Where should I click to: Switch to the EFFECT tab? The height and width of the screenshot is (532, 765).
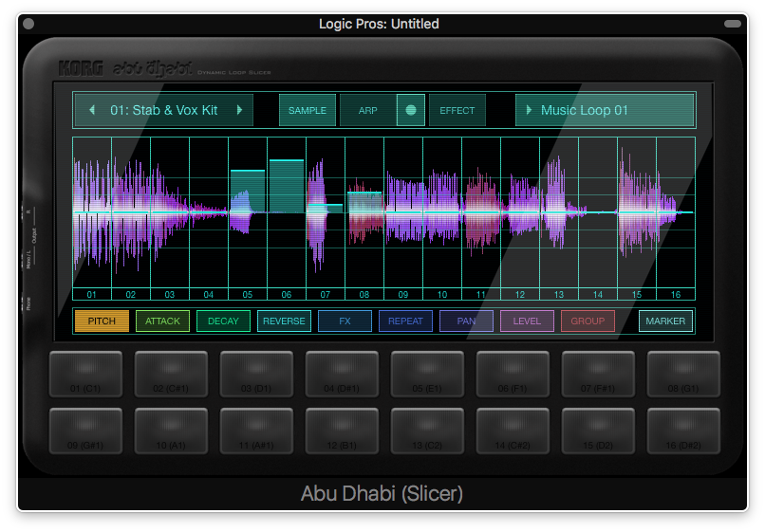click(x=457, y=110)
